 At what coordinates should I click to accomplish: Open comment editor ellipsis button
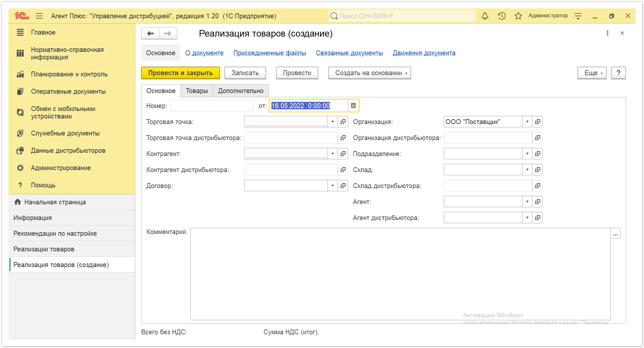[616, 233]
